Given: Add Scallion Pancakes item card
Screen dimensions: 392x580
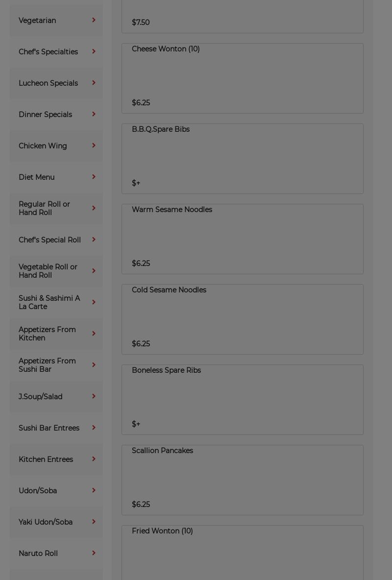Looking at the screenshot, I should [x=243, y=480].
